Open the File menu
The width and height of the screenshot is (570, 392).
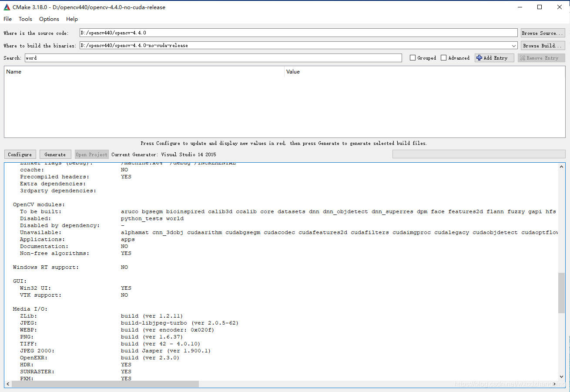pos(8,19)
